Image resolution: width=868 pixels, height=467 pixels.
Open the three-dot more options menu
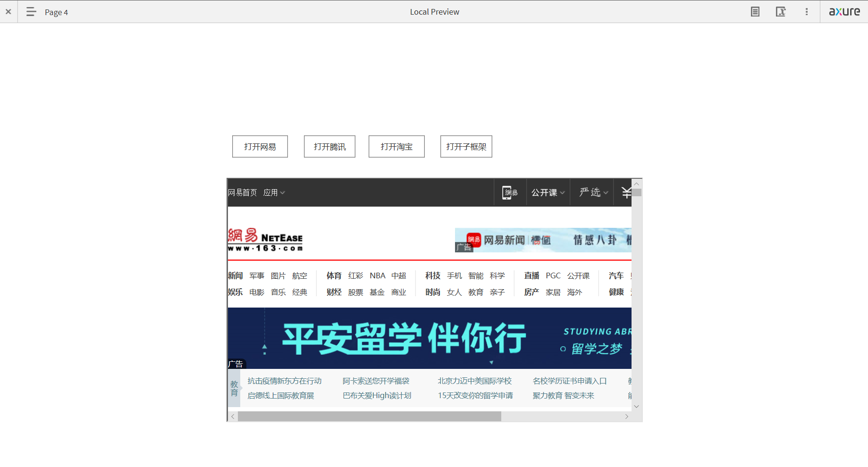(x=807, y=12)
